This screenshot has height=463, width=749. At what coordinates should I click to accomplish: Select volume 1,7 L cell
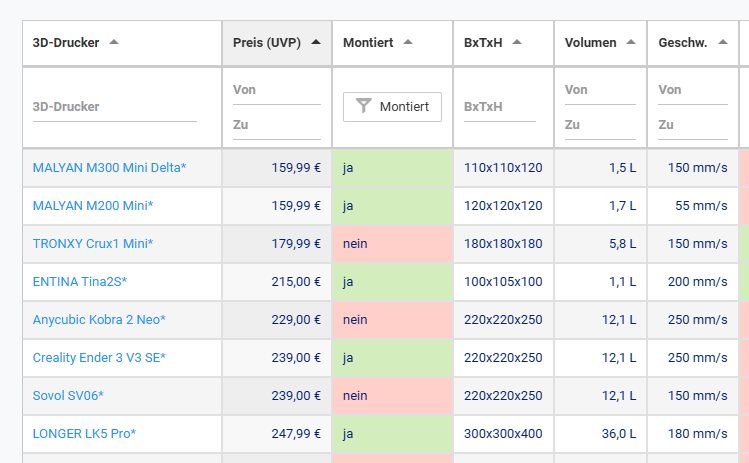click(600, 205)
